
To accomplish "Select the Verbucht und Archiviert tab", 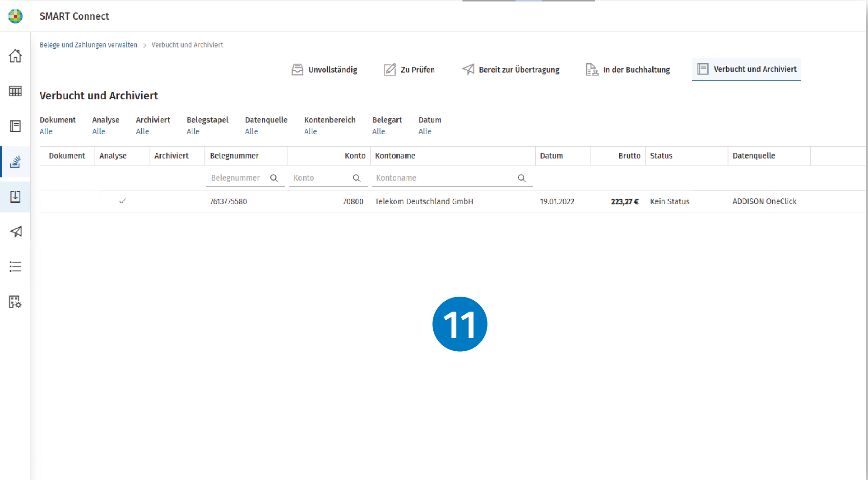I will (747, 69).
